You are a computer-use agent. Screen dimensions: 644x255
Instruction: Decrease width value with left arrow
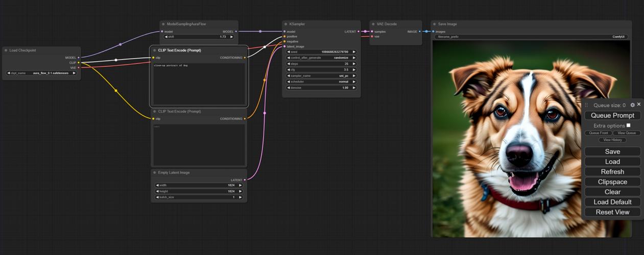click(x=157, y=185)
